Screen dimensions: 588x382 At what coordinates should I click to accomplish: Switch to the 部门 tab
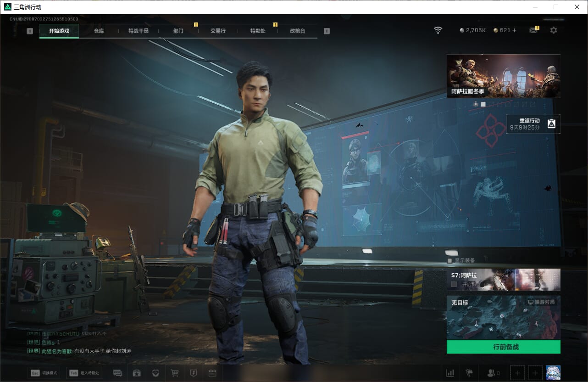[178, 31]
